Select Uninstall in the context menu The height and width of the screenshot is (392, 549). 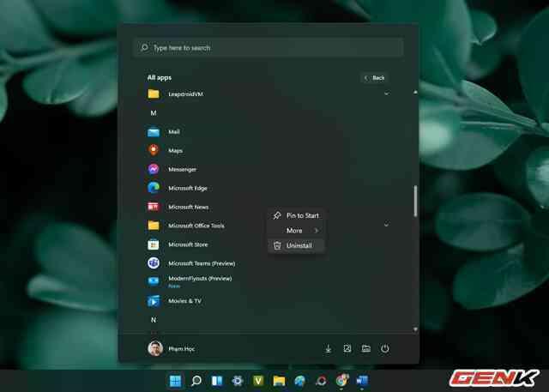click(x=296, y=245)
